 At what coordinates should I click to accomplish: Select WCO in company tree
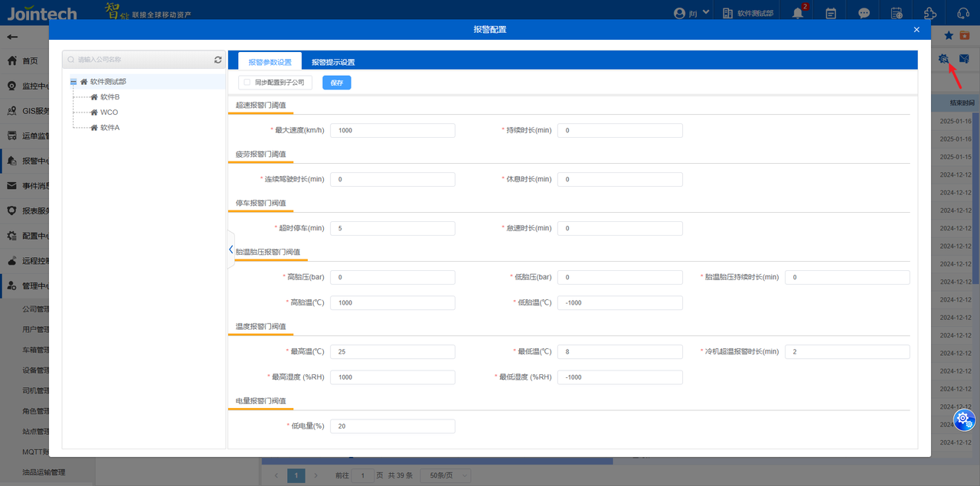pos(109,113)
